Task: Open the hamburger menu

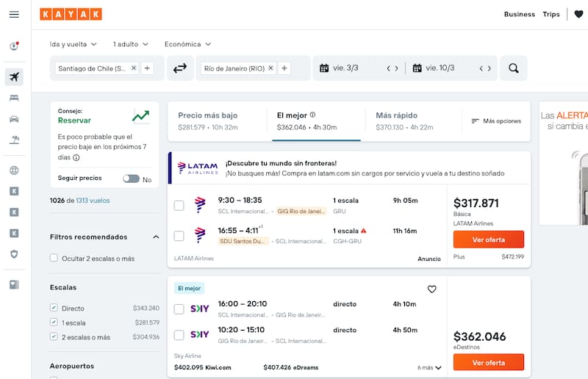Action: click(14, 15)
